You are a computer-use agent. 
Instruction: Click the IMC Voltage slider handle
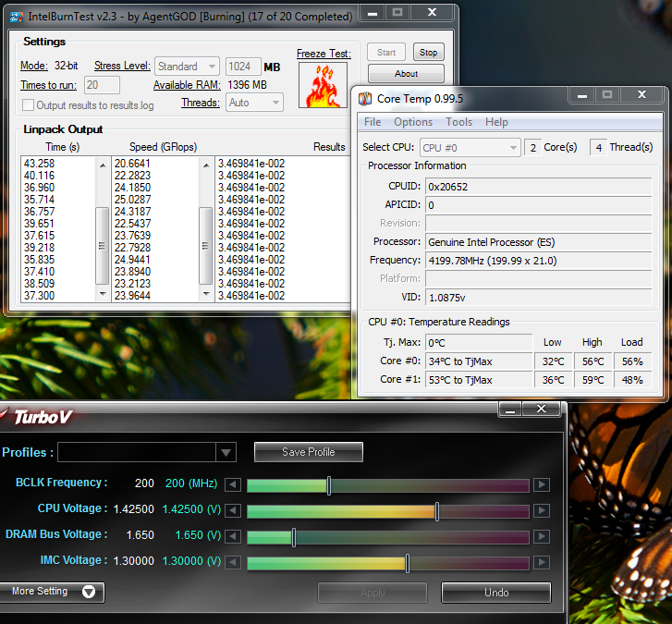click(x=407, y=563)
